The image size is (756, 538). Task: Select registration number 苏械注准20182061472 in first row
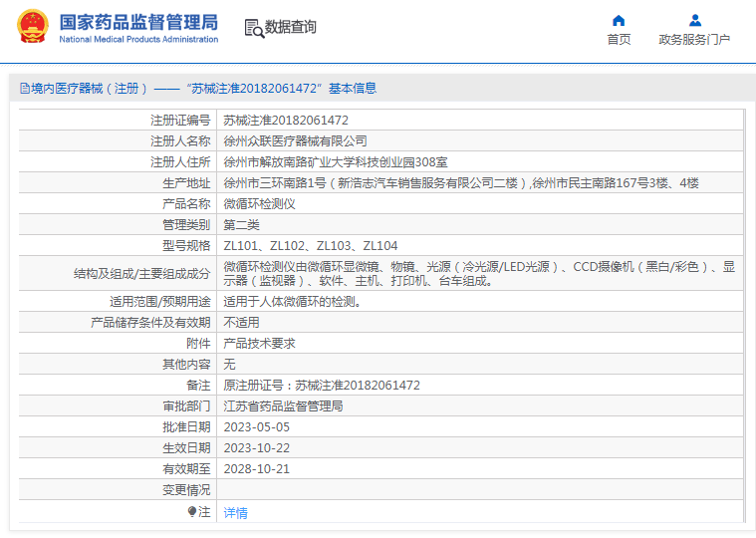click(286, 120)
